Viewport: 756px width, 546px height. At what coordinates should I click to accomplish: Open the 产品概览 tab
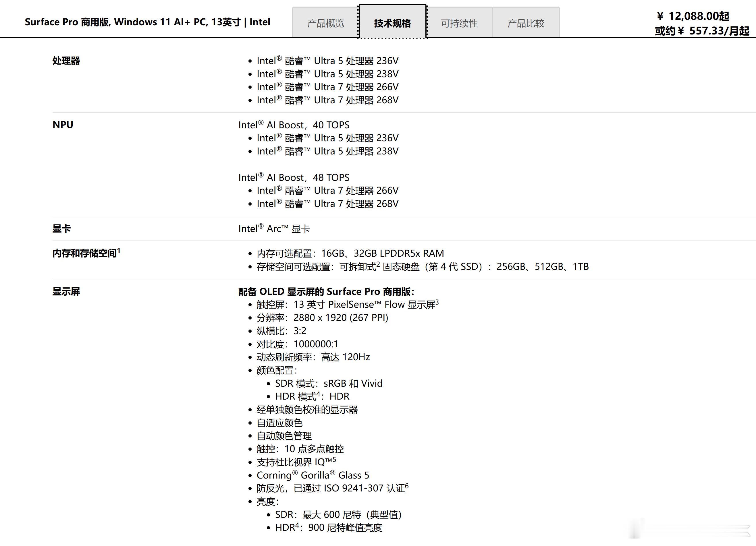325,23
